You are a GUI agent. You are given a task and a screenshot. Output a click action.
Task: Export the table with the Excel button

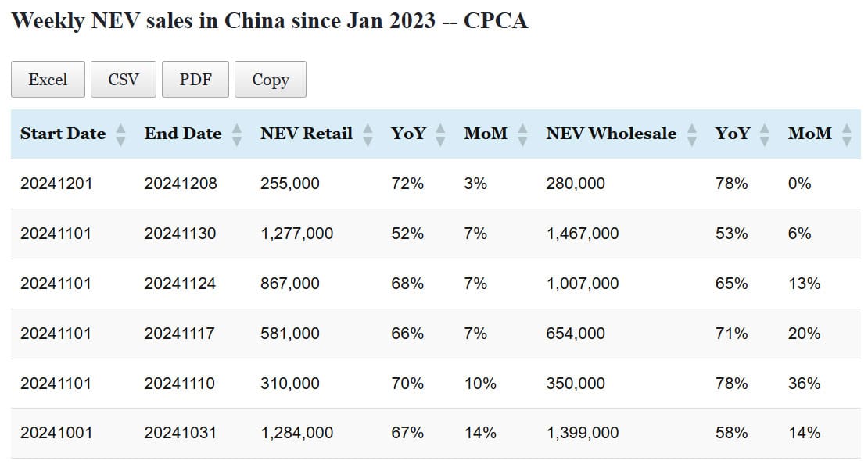pos(48,80)
